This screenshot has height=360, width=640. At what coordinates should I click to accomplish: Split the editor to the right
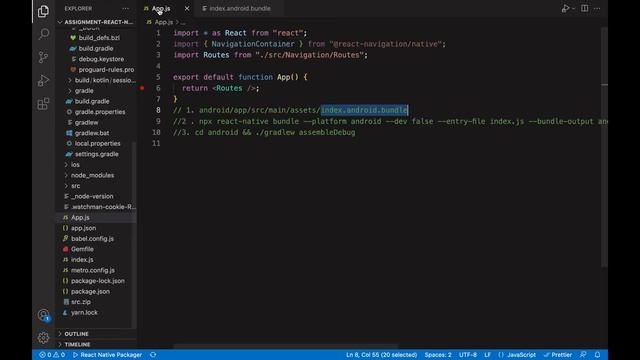click(x=584, y=9)
